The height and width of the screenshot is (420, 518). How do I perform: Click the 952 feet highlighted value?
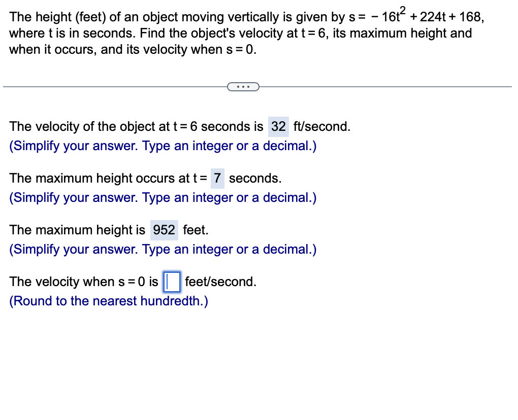(164, 230)
